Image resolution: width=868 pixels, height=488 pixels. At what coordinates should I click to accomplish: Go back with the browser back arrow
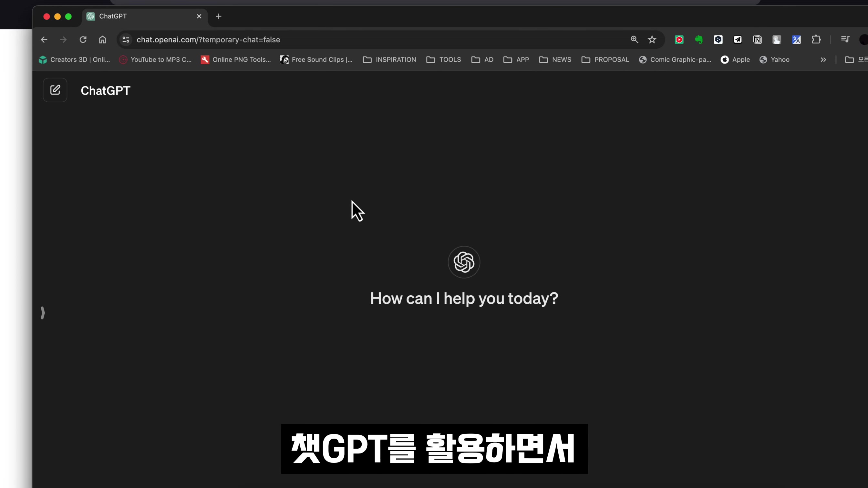pyautogui.click(x=44, y=40)
